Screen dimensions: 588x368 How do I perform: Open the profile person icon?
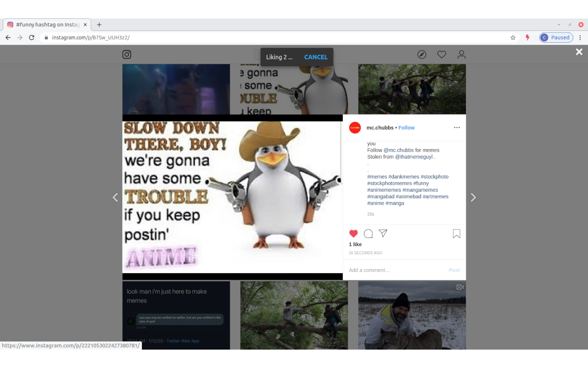pos(461,54)
